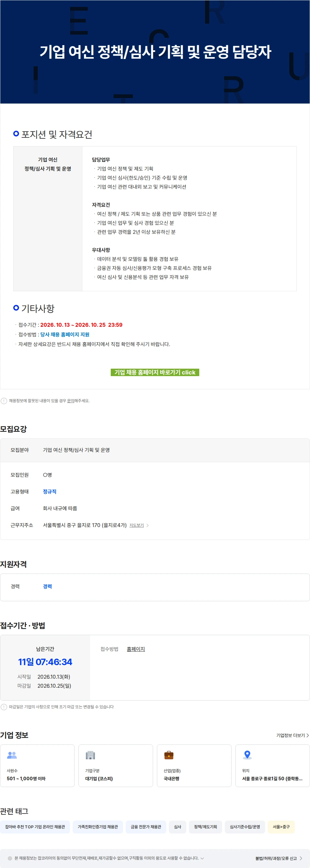The height and width of the screenshot is (868, 310).
Task: Select the 서울>중구 location tag
Action: coord(281,827)
